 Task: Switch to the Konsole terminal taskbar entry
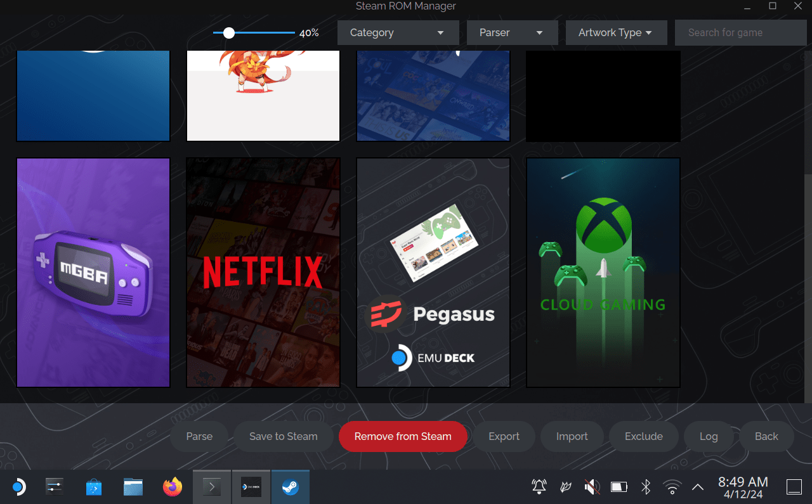pos(212,487)
